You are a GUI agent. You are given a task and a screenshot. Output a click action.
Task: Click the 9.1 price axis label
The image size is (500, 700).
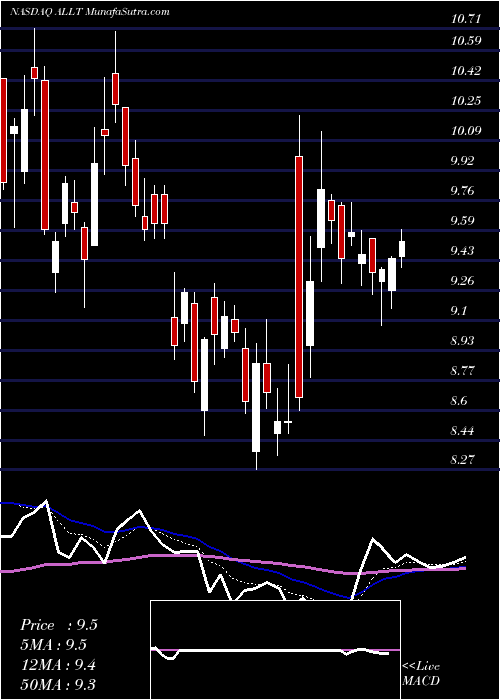coord(460,311)
